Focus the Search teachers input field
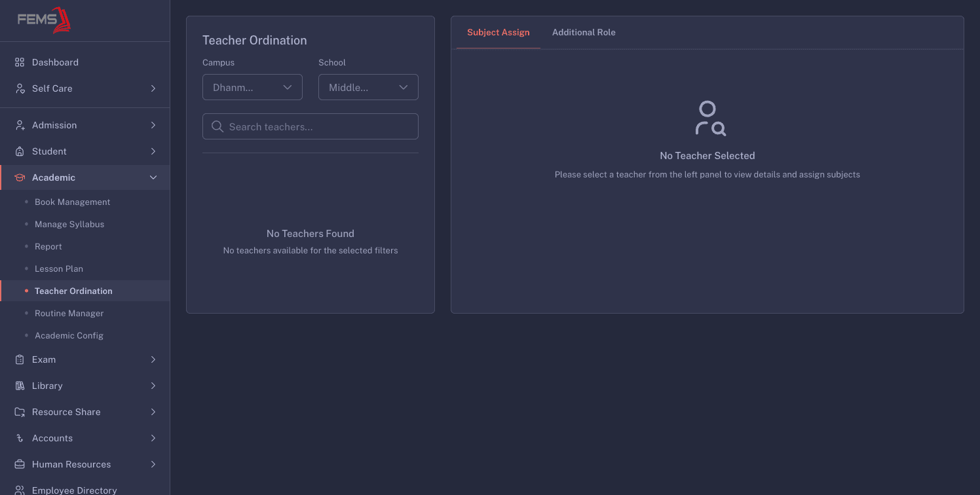Screen dimensions: 980x495 [x=311, y=126]
